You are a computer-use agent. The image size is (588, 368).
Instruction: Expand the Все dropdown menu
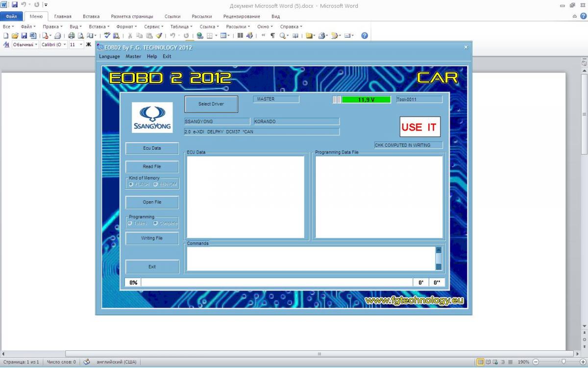9,26
